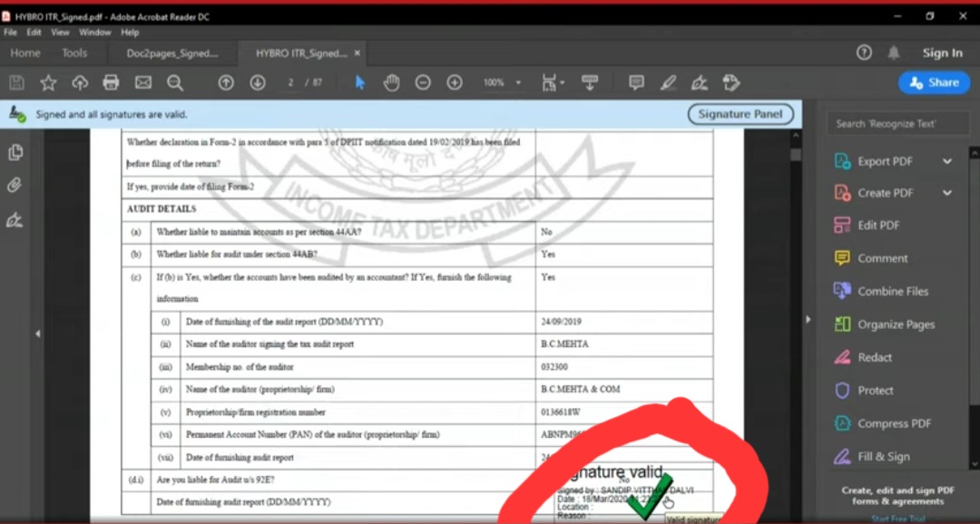Open the 100% zoom level dropdown
Image resolution: width=980 pixels, height=524 pixels.
pyautogui.click(x=501, y=82)
